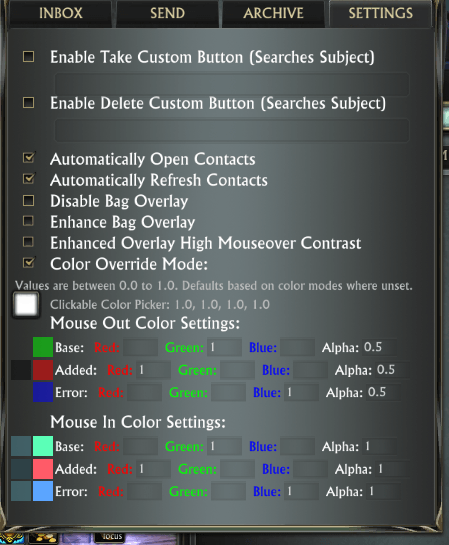Screen dimensions: 449x545
Task: Click the dark red Mouse Out Added swatch
Action: [43, 369]
